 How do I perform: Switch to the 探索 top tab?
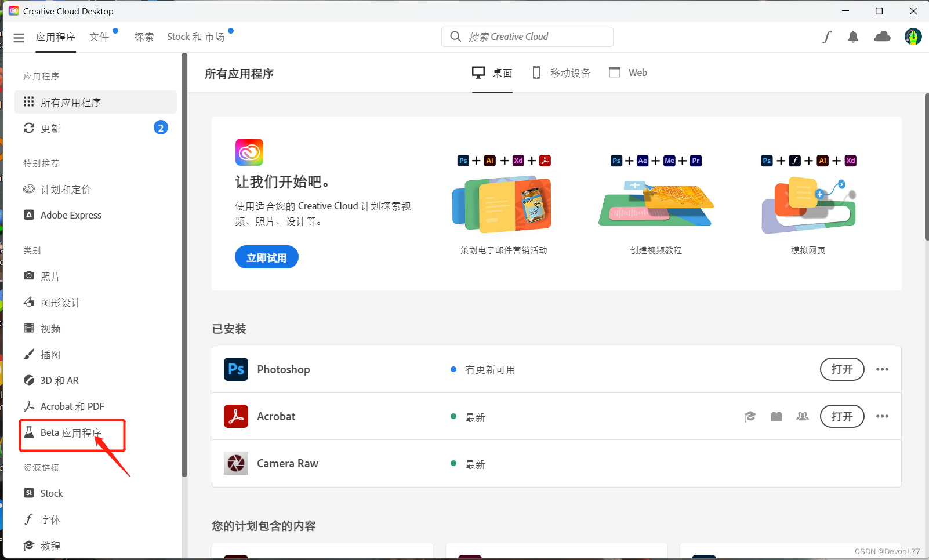click(x=144, y=37)
